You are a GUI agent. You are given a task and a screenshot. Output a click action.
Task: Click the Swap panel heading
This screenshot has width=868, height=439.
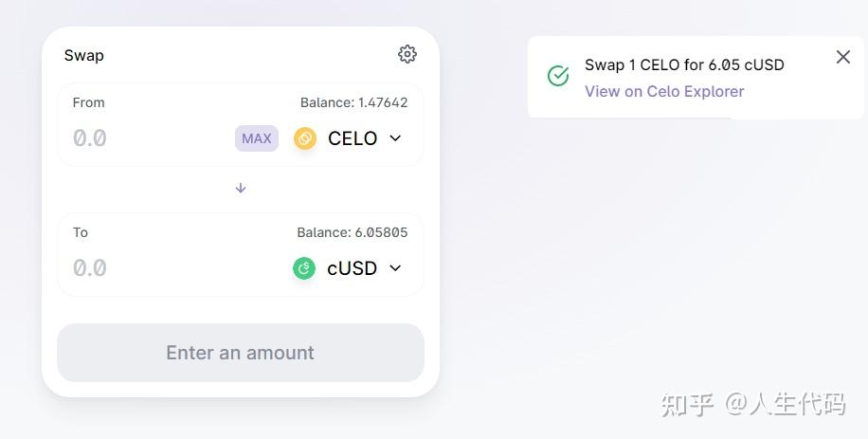click(84, 55)
